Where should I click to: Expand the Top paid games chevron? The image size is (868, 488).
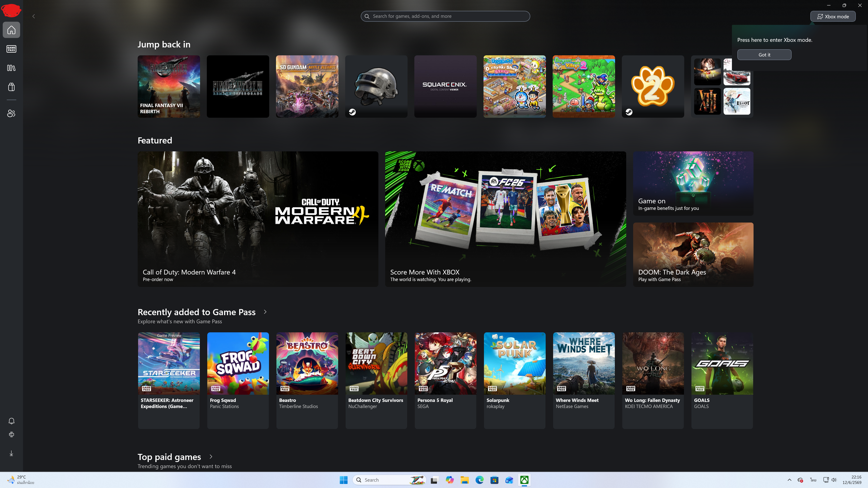(x=211, y=457)
